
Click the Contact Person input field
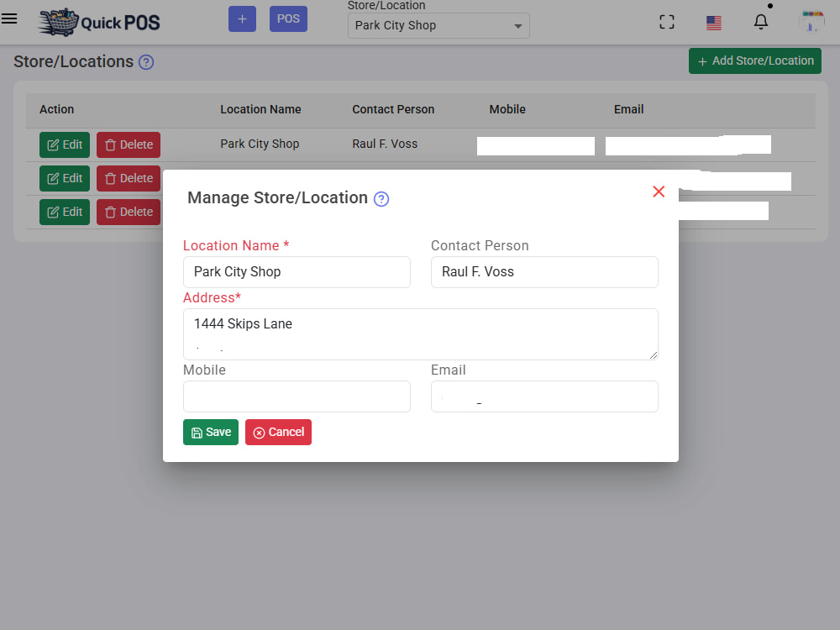(x=544, y=272)
